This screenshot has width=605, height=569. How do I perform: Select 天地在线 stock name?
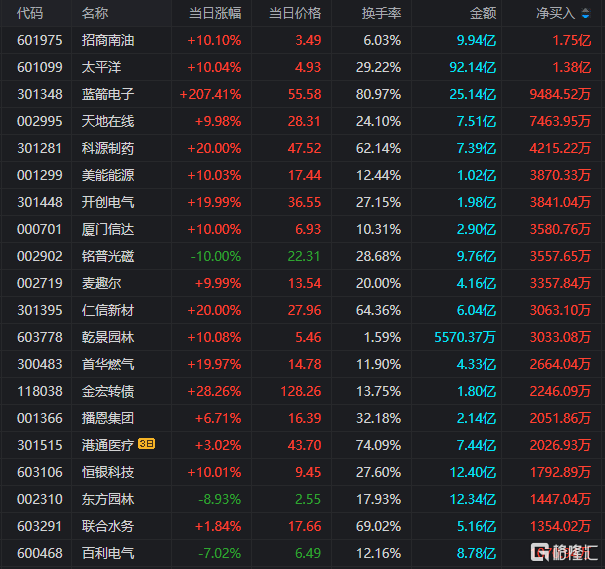(108, 121)
